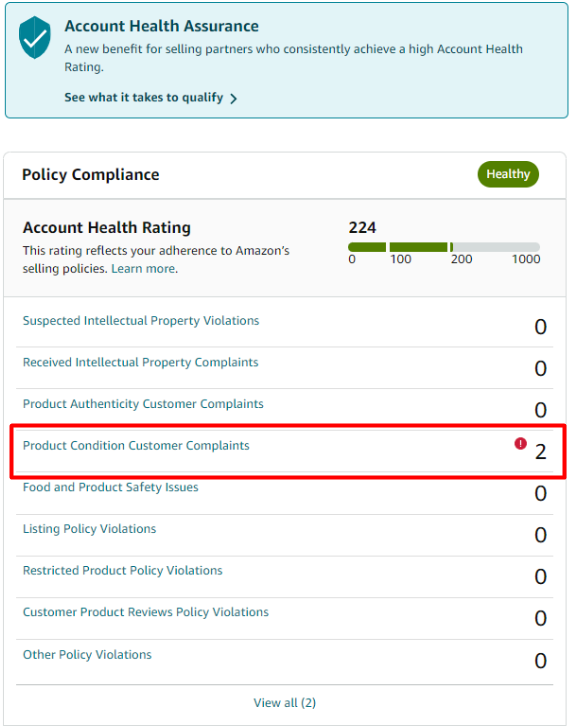Click the green Healthy status badge

pos(508,174)
